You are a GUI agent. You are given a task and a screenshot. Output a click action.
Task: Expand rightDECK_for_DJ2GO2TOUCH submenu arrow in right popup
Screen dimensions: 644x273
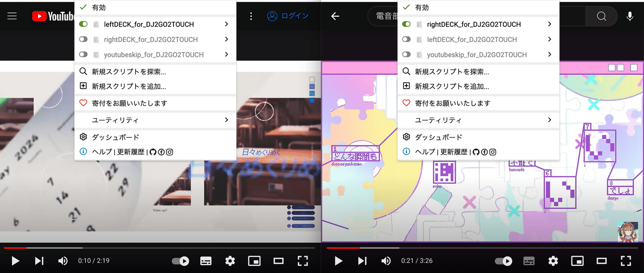coord(550,24)
